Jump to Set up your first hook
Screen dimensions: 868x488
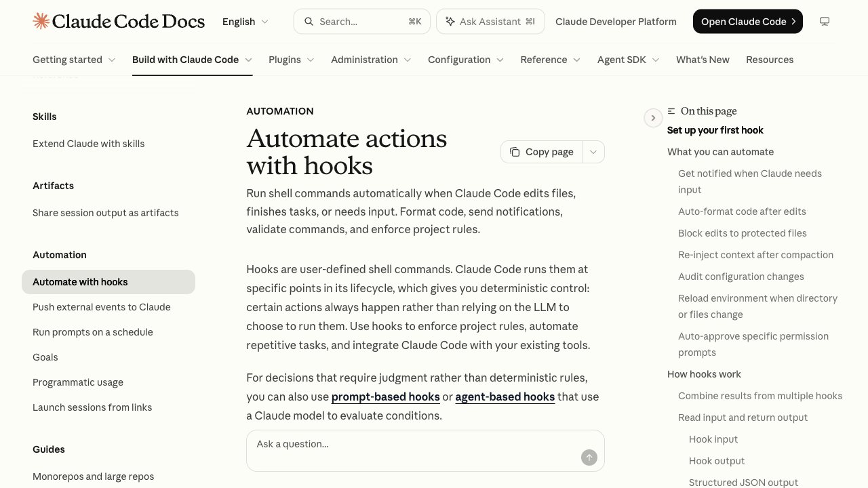click(715, 130)
